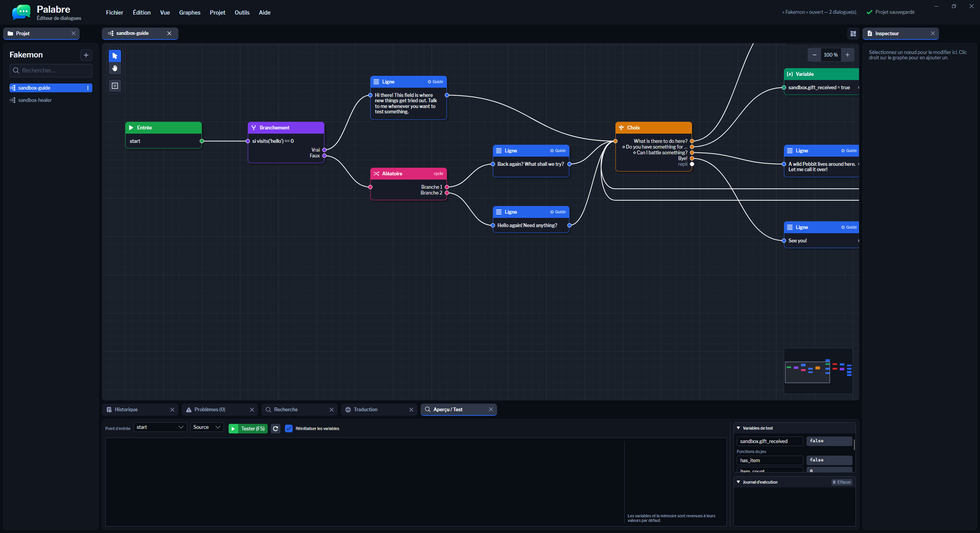Open the Fichier menu
The height and width of the screenshot is (533, 980).
click(x=115, y=13)
